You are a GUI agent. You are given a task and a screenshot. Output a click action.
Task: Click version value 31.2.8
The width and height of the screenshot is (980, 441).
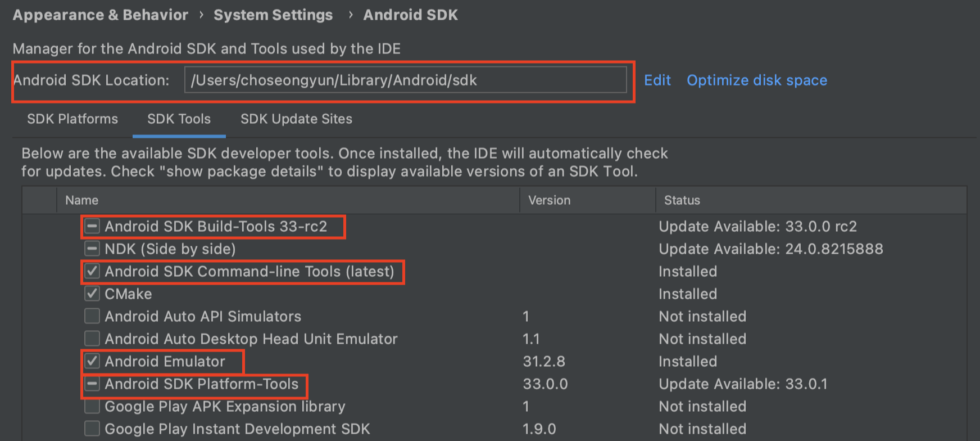tap(544, 362)
